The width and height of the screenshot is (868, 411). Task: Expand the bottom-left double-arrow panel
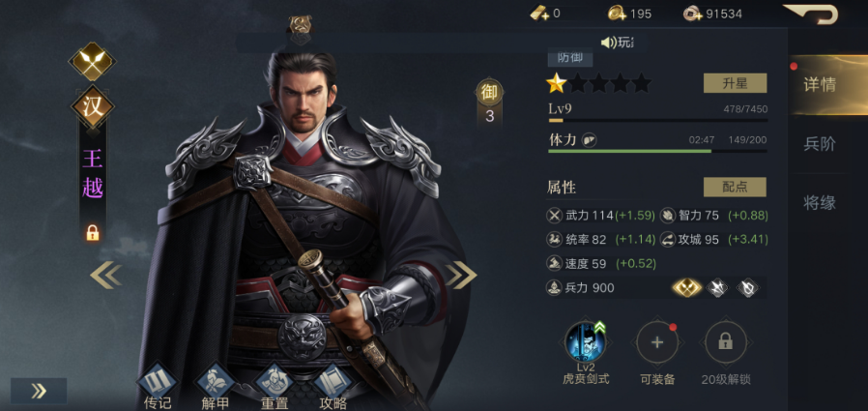39,391
